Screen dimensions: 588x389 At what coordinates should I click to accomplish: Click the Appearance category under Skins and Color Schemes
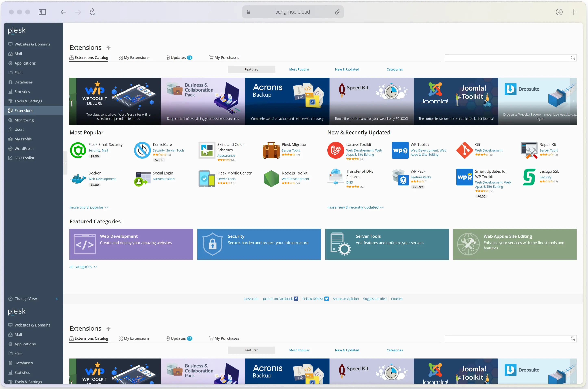[x=226, y=156]
